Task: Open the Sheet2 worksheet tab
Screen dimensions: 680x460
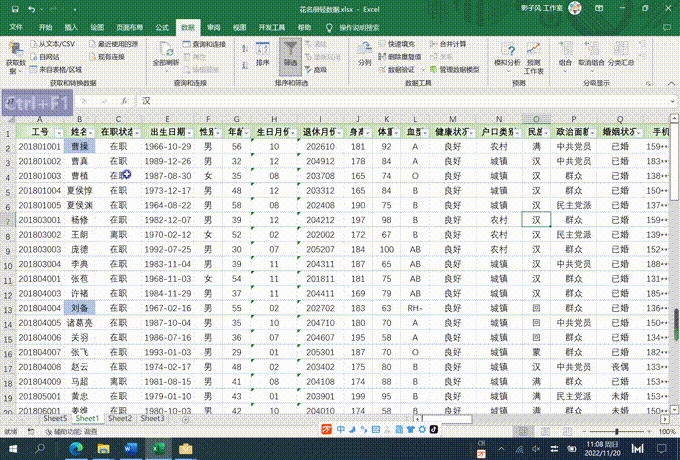Action: coord(120,418)
